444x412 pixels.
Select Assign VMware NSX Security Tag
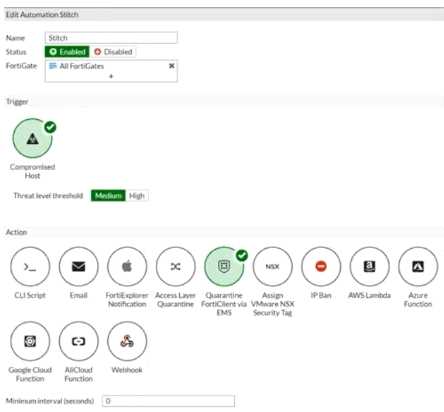coord(272,266)
